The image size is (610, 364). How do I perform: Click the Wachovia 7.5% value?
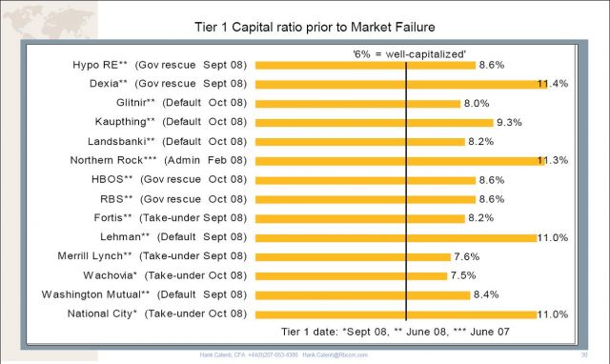(463, 275)
